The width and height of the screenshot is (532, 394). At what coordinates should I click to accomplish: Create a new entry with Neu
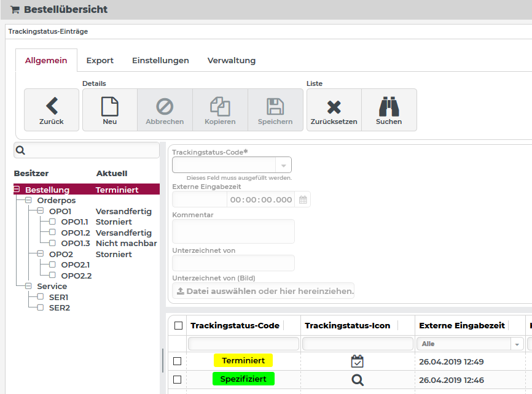109,107
